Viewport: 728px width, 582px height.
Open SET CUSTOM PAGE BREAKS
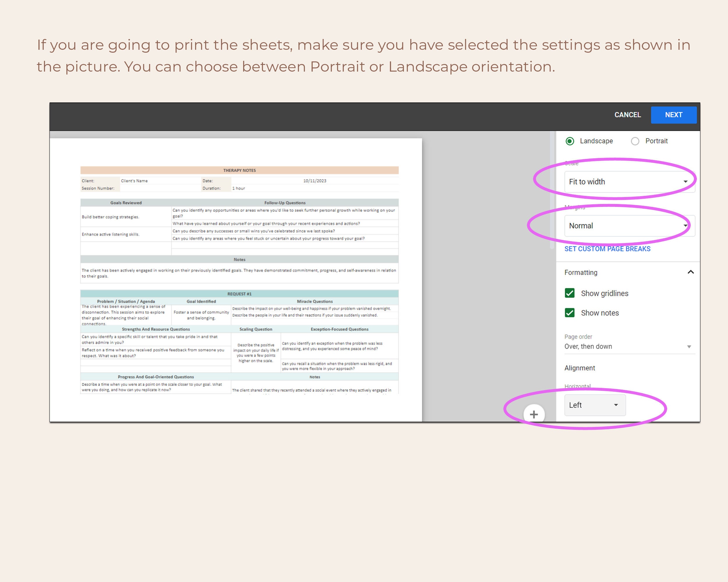[x=607, y=249]
